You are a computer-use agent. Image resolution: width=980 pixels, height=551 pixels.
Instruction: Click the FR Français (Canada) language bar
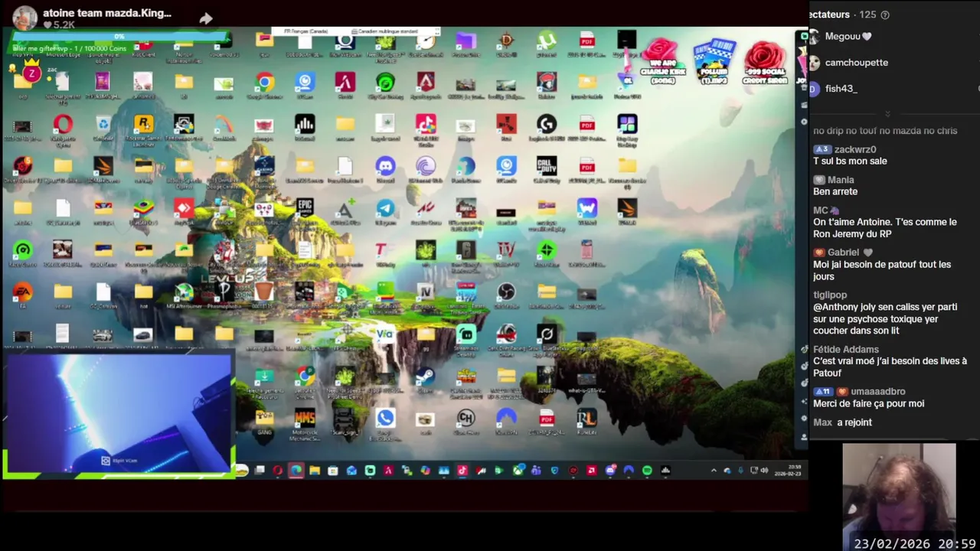(306, 31)
